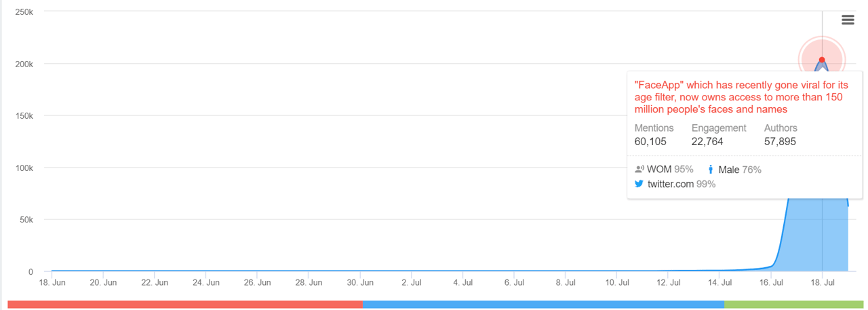
Task: Click the Twitter bird icon in tooltip
Action: click(639, 184)
